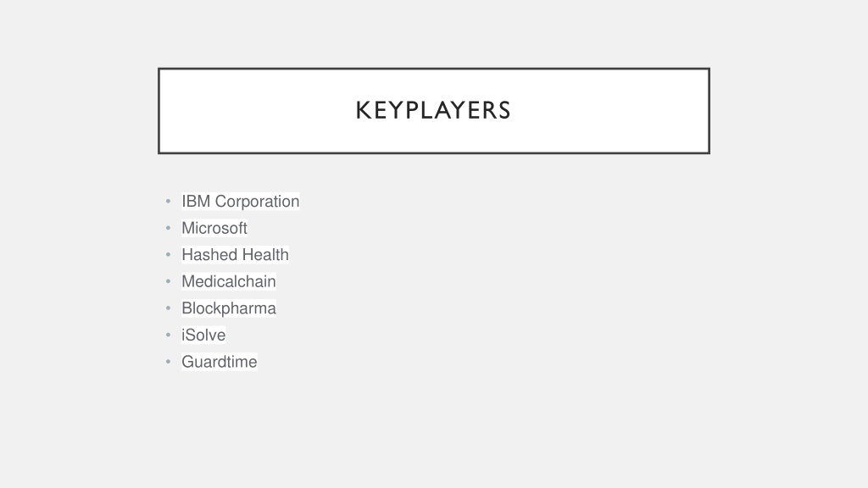
Task: Click the bullet point beside Microsoft
Action: [169, 228]
